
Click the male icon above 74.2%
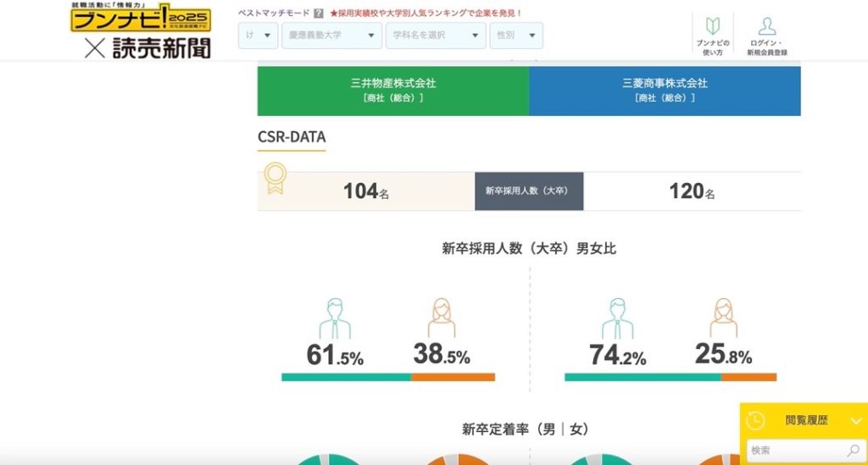coord(617,318)
